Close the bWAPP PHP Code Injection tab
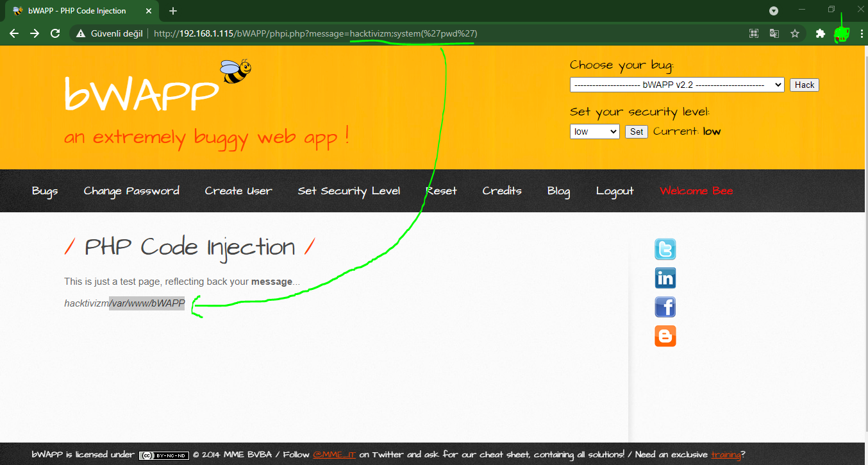 pyautogui.click(x=150, y=11)
